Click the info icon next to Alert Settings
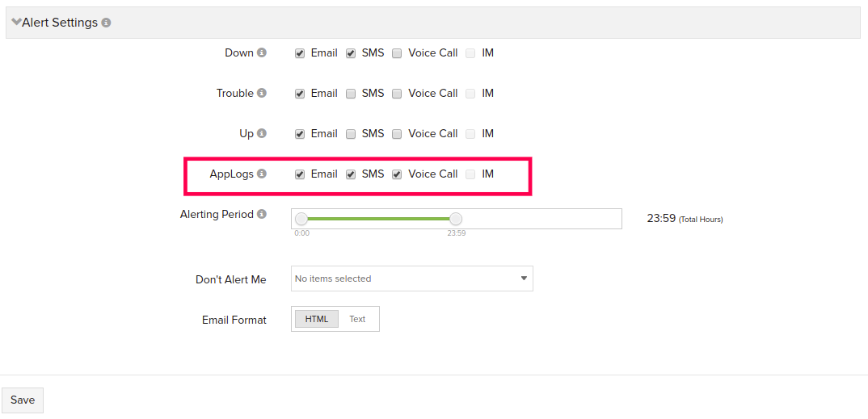This screenshot has width=868, height=419. pos(107,23)
